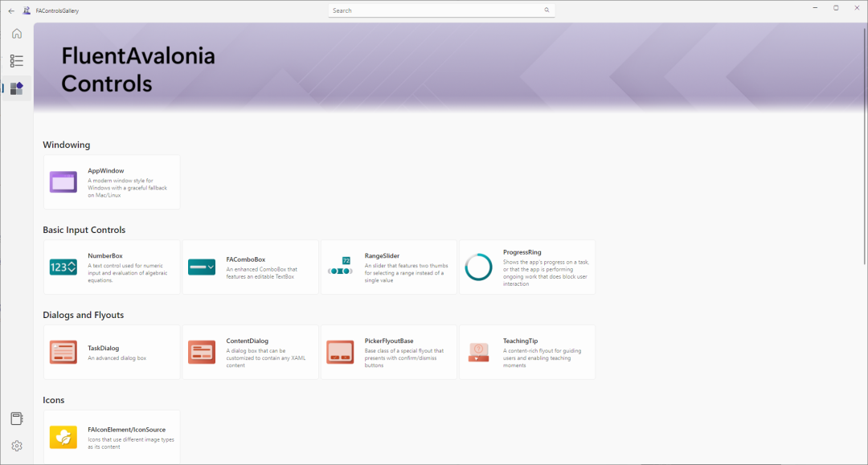Open the AppWindow title link

click(x=106, y=171)
